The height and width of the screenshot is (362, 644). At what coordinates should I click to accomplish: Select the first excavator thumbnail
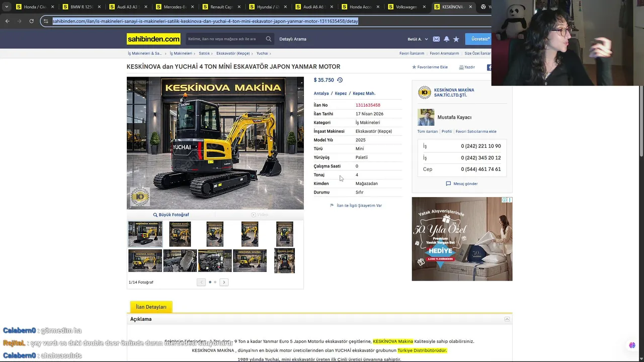[145, 234]
